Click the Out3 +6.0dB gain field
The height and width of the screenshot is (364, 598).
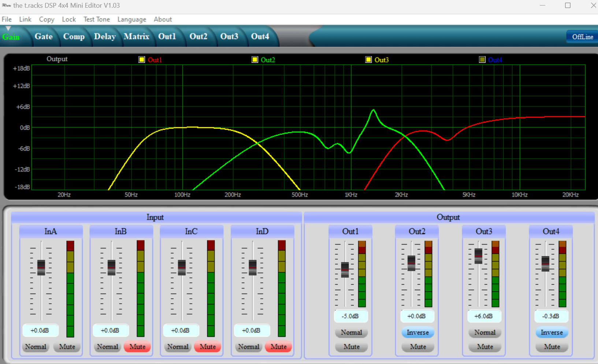tap(484, 316)
